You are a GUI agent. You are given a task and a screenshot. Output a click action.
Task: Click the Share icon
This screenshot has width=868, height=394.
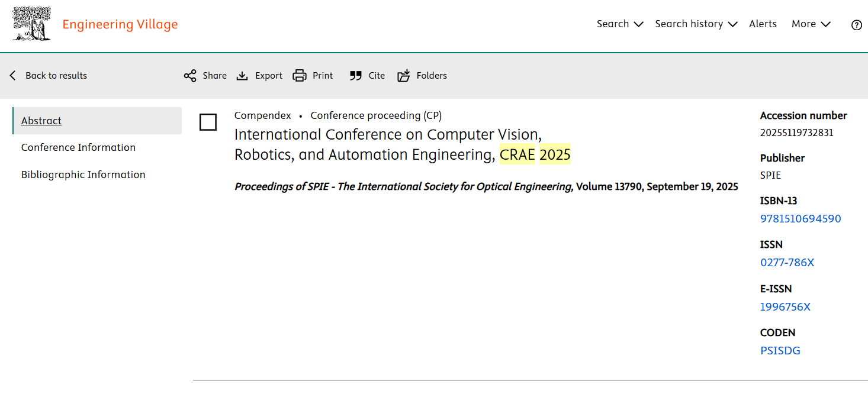pos(189,76)
